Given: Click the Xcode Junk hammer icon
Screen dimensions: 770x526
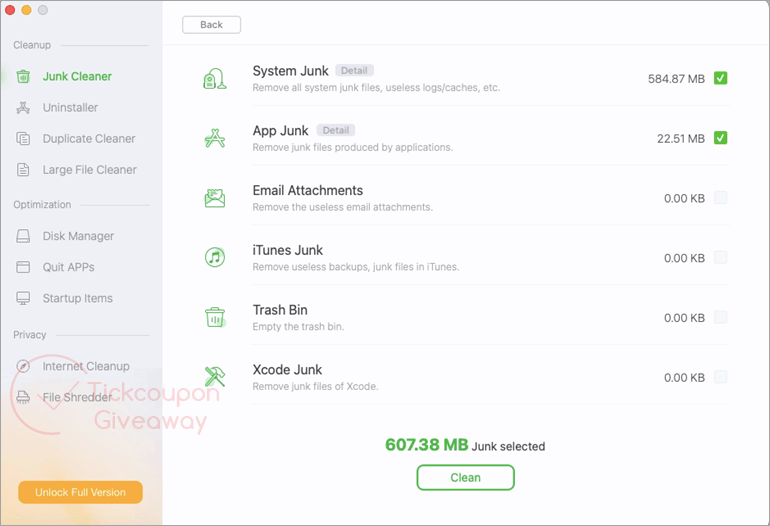Looking at the screenshot, I should [215, 377].
